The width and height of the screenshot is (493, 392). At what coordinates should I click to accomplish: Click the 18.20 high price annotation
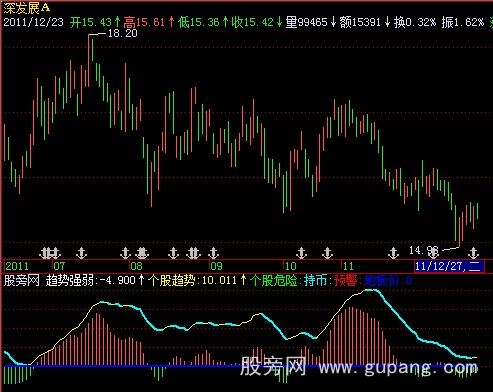tap(123, 33)
